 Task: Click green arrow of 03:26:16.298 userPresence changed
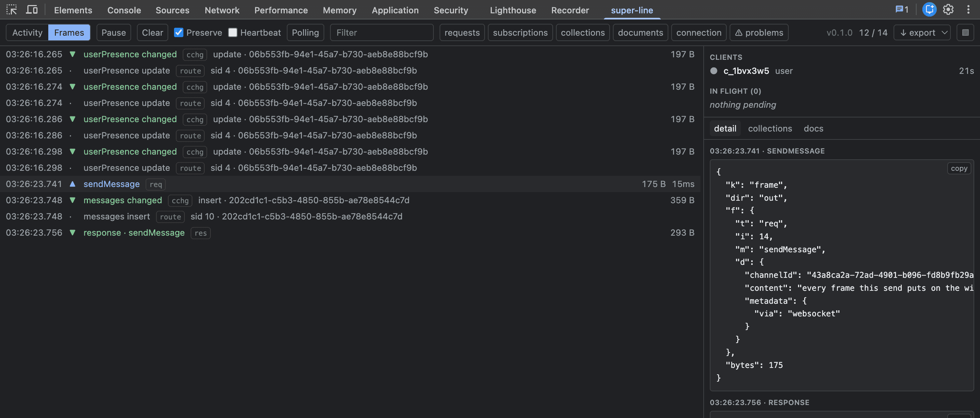click(72, 151)
